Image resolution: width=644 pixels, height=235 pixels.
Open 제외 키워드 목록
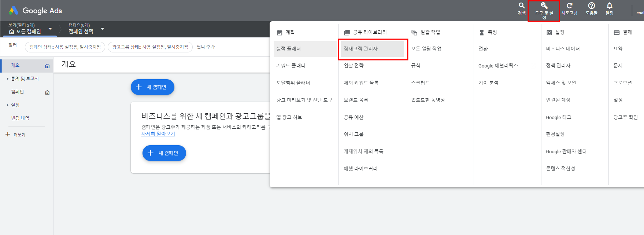[361, 83]
